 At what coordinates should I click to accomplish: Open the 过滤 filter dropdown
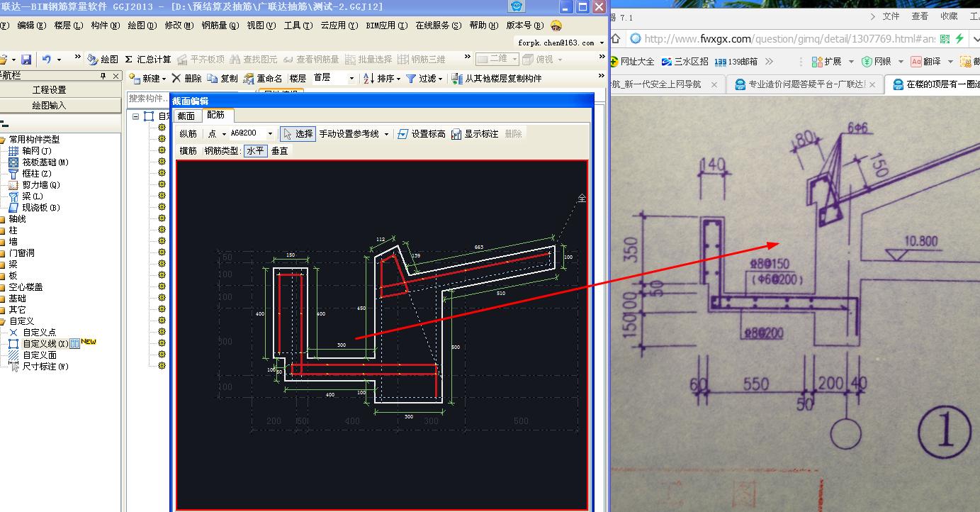pyautogui.click(x=440, y=79)
